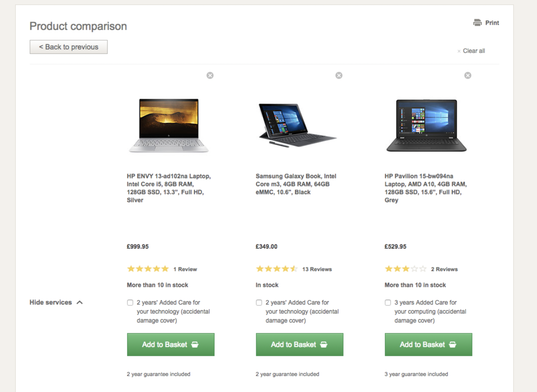Image resolution: width=537 pixels, height=392 pixels.
Task: Tick Added Care checkbox for HP ENVY
Action: tap(130, 303)
